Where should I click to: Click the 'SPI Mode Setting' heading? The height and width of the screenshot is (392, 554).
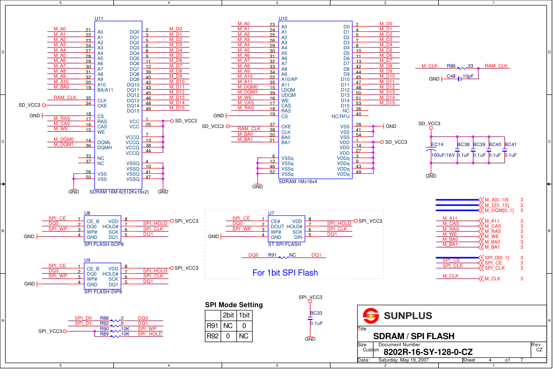[234, 305]
